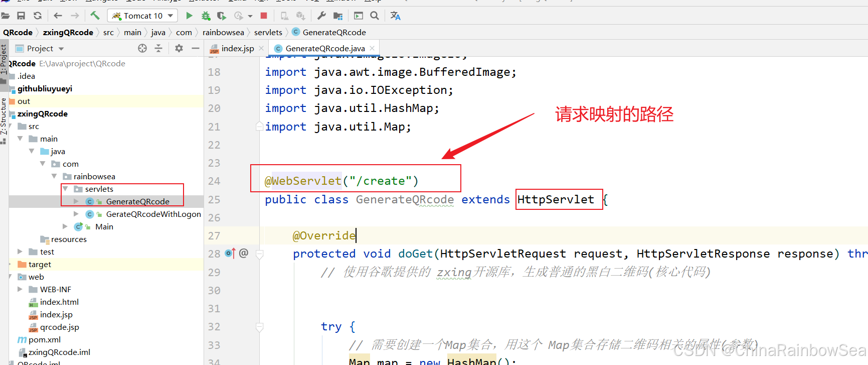
Task: Collapse the rainbowsea package node
Action: [54, 176]
